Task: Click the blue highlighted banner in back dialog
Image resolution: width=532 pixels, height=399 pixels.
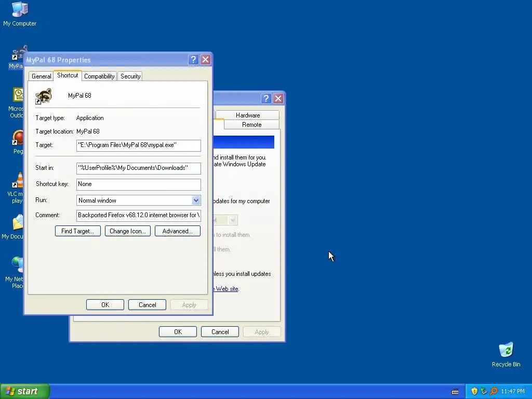Action: point(244,142)
